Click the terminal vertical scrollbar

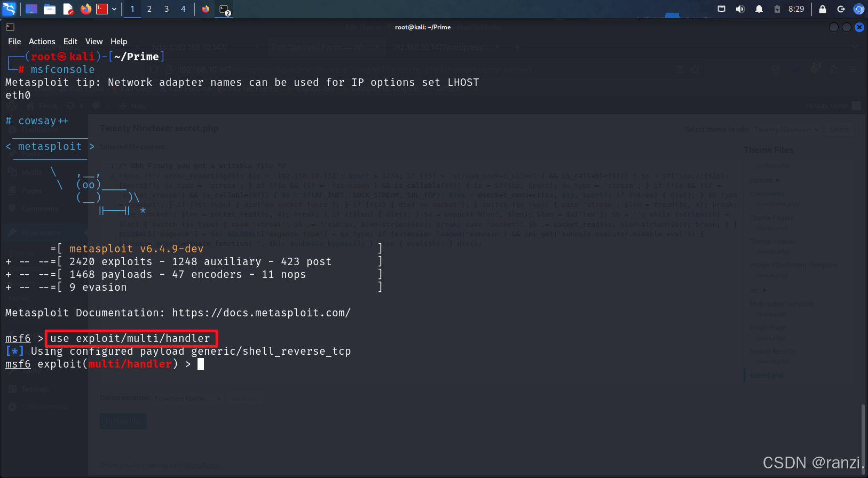[863, 440]
